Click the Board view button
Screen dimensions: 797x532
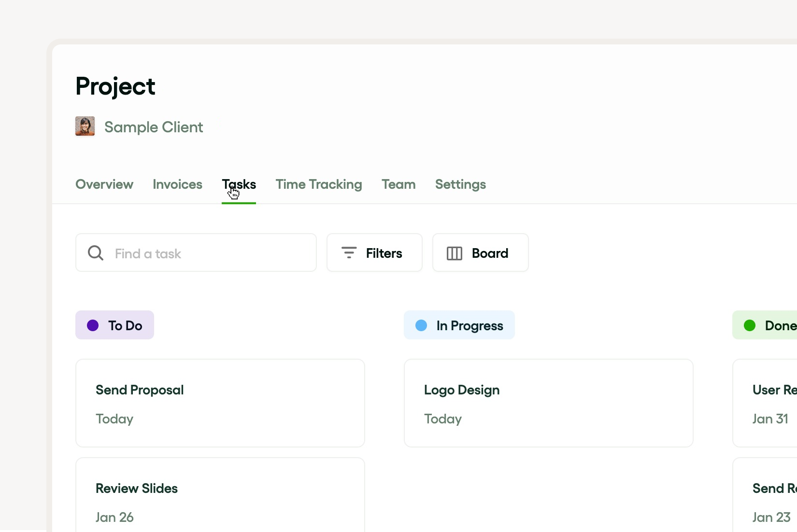[481, 253]
